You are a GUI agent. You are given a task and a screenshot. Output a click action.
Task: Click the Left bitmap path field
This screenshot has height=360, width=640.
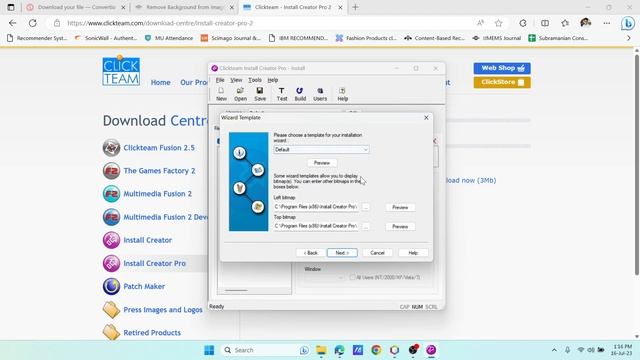click(316, 207)
